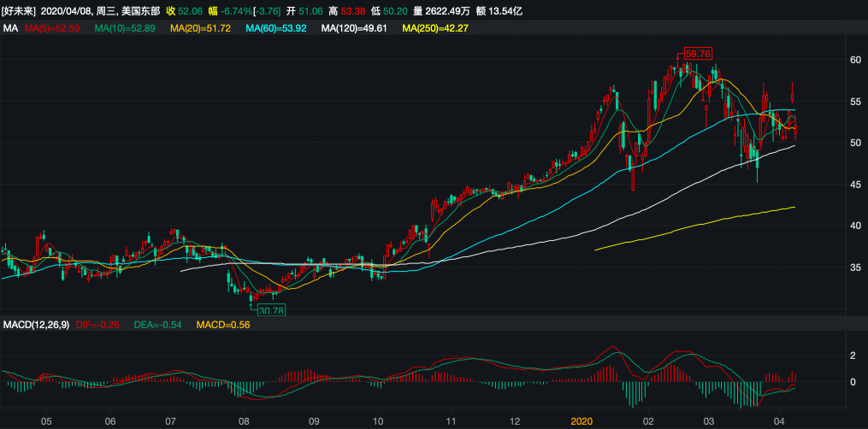
Task: Click the 60 price level on axis
Action: click(x=854, y=60)
